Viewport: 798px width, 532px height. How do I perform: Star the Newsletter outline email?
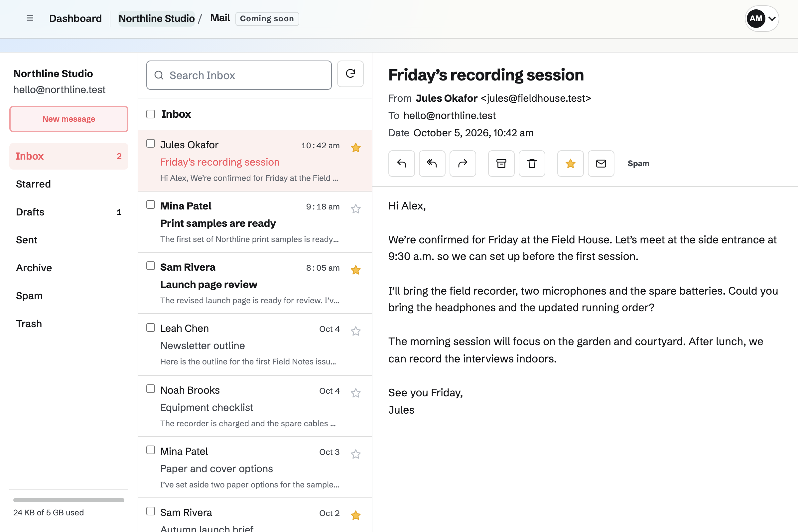355,331
